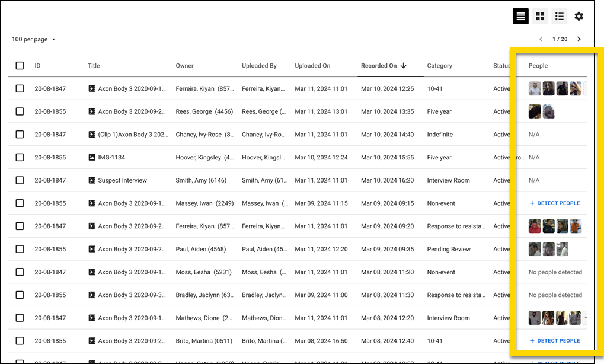Switch to the detailed list view icon

pyautogui.click(x=559, y=17)
